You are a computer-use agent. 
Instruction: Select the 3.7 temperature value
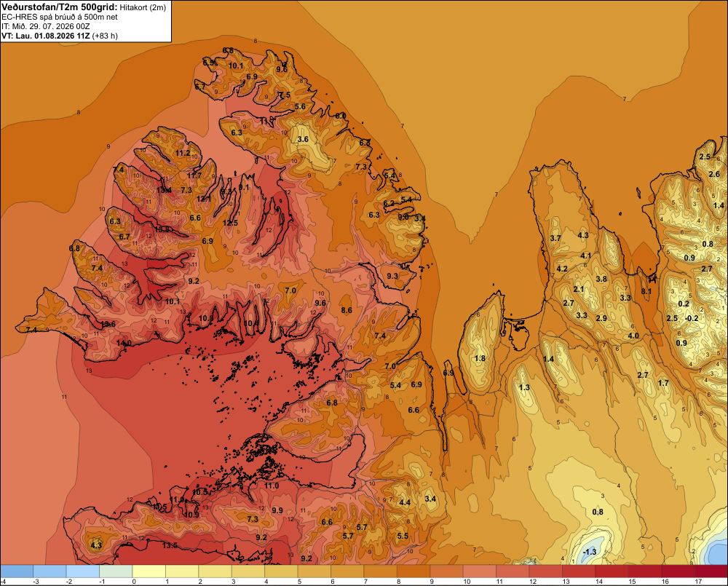555,238
